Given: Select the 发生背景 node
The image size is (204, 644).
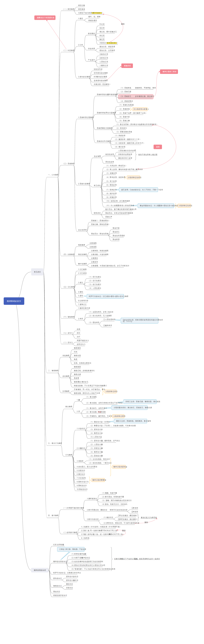Looking at the screenshot, I should (x=97, y=156).
